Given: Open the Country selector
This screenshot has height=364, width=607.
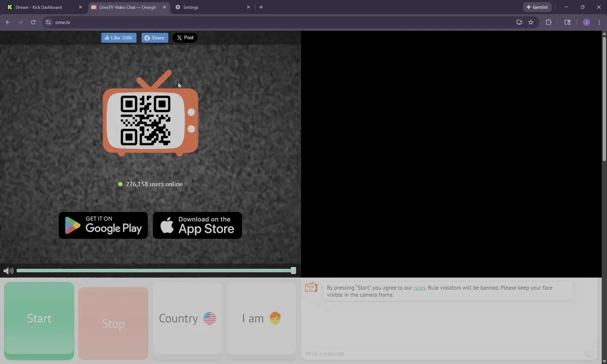Looking at the screenshot, I should point(187,318).
